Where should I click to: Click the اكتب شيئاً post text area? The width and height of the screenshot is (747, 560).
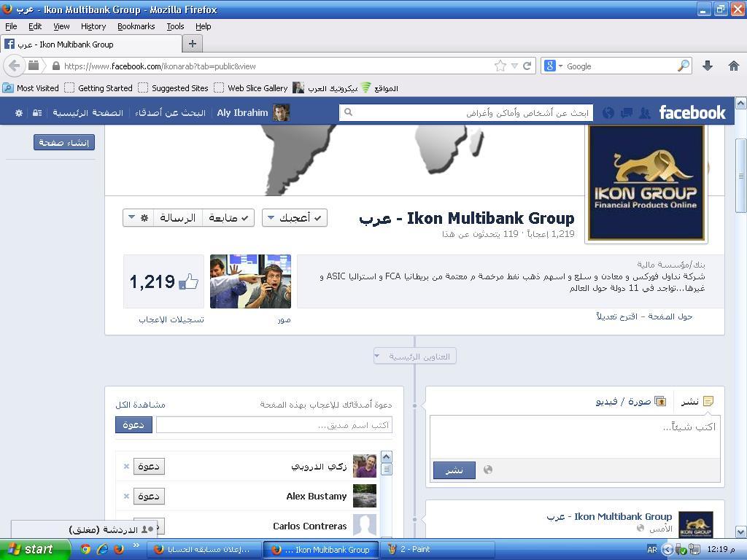click(x=575, y=437)
